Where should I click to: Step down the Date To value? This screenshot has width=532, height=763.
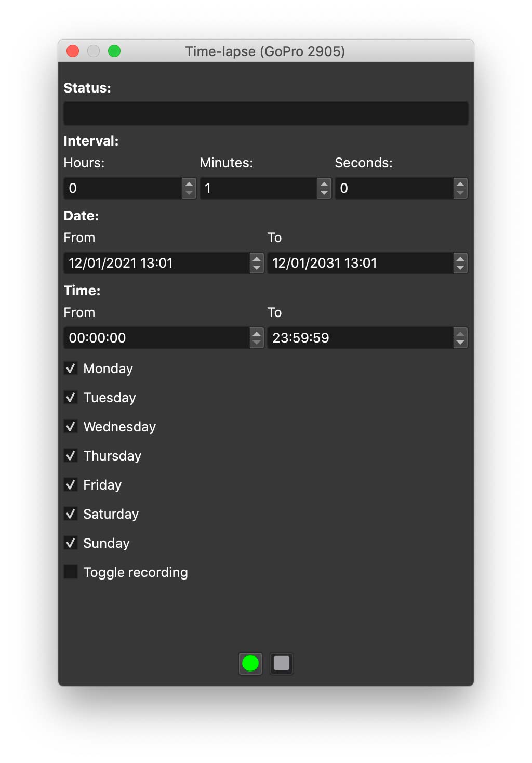[x=460, y=268]
